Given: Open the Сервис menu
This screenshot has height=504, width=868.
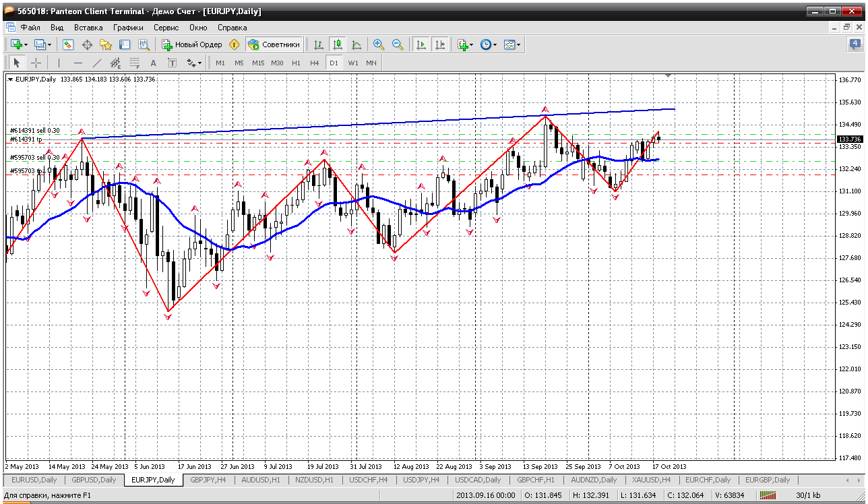Looking at the screenshot, I should (x=166, y=28).
